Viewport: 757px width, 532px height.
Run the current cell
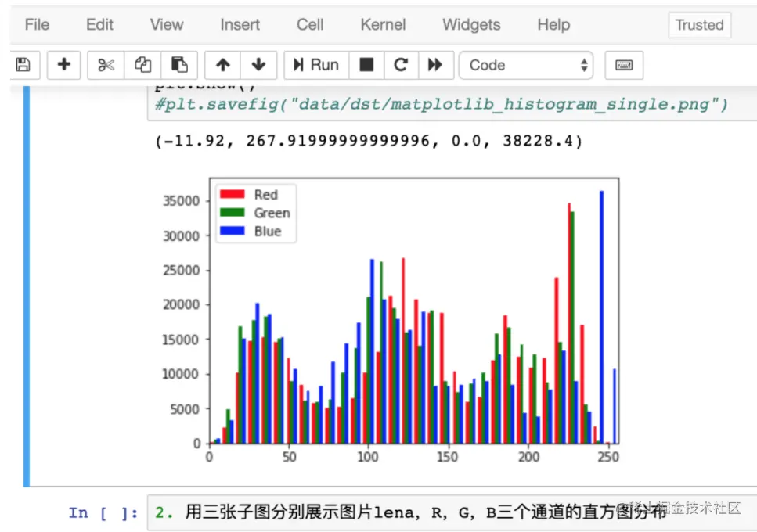pyautogui.click(x=315, y=65)
